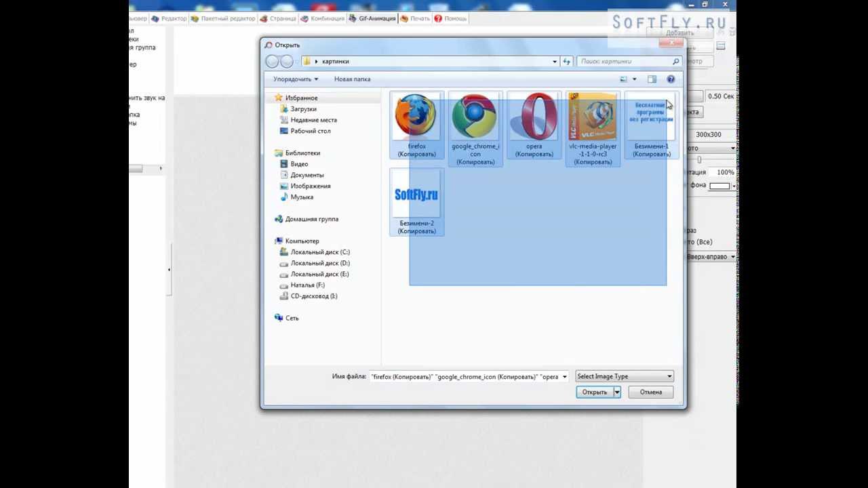Switch to the Печать tab
Screen dimensions: 868x488
point(415,18)
